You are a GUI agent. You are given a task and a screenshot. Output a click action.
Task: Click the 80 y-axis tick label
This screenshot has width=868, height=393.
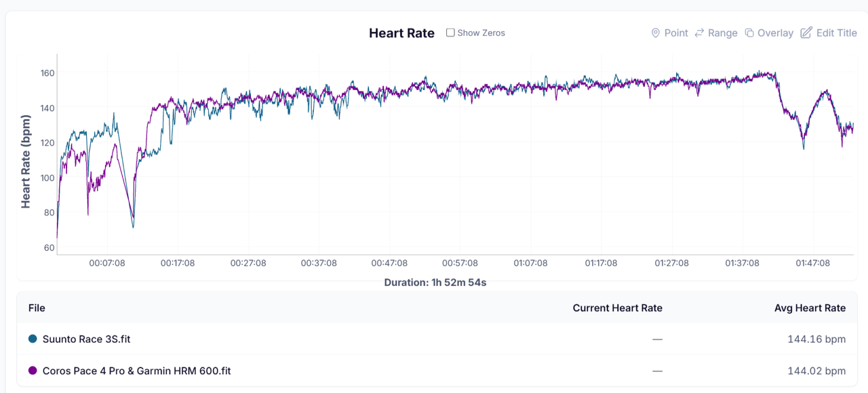point(50,212)
